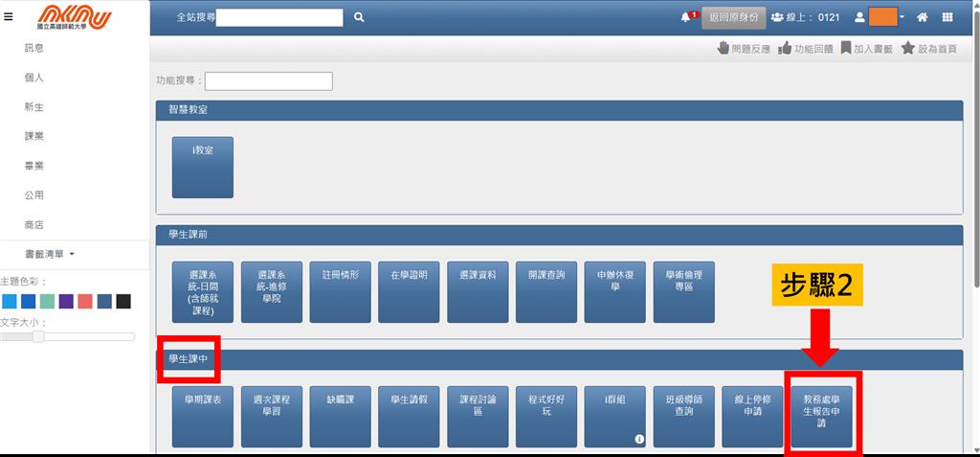Focus the 功能搜尋 input field
This screenshot has height=457, width=980.
[269, 81]
